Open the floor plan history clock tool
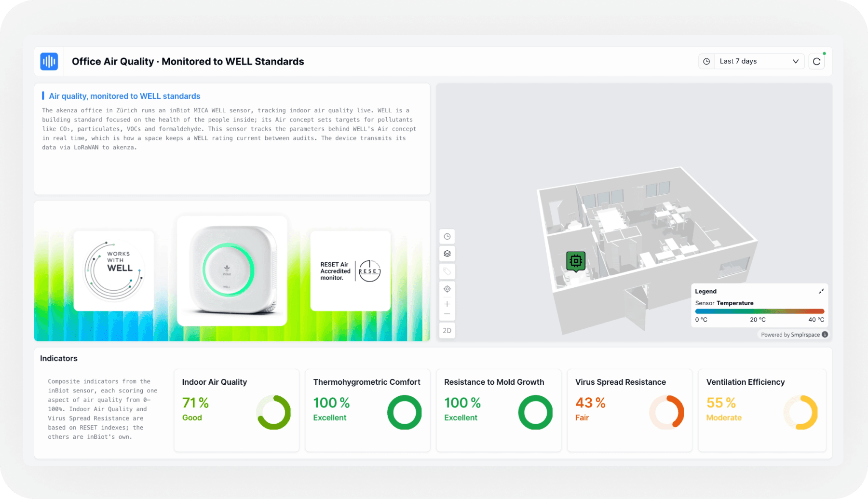Image resolution: width=868 pixels, height=499 pixels. (x=447, y=237)
